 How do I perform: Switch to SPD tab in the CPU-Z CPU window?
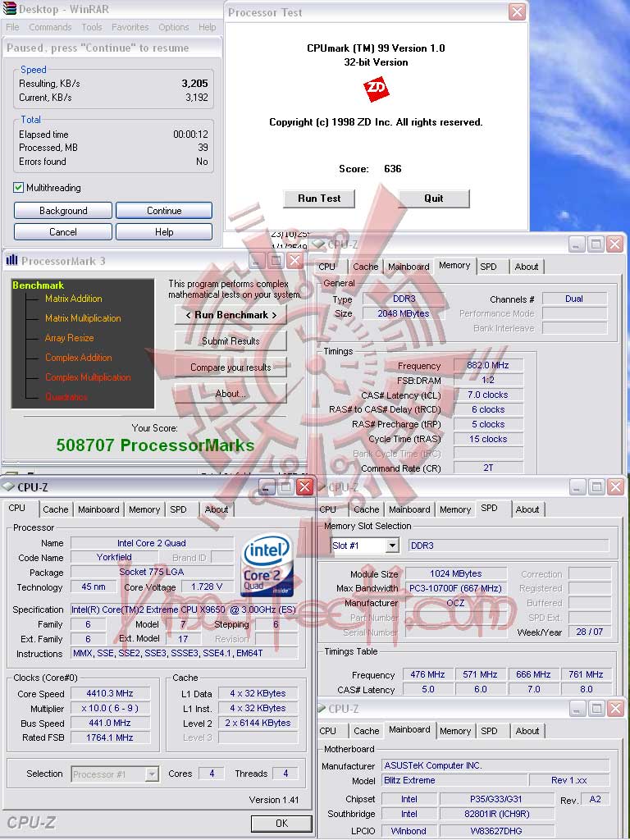click(x=178, y=509)
